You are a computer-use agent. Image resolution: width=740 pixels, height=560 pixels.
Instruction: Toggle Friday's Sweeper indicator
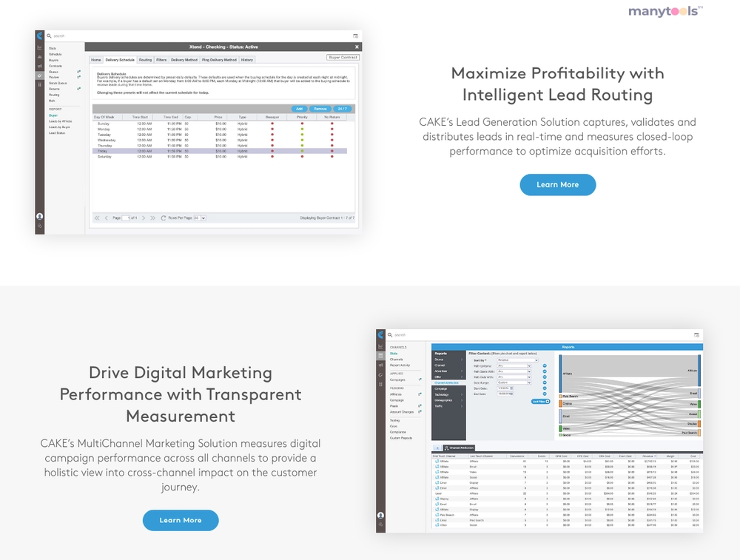[x=272, y=151]
